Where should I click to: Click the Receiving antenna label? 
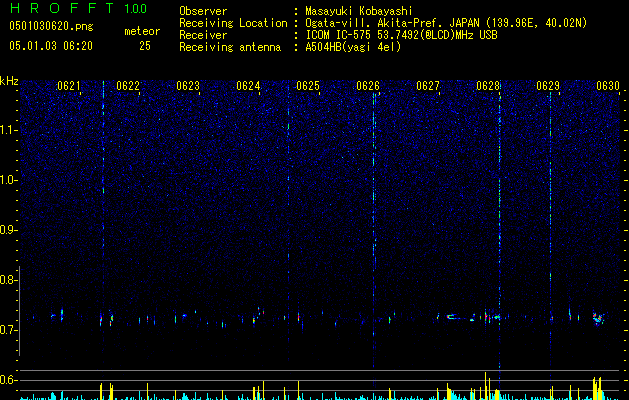pos(230,47)
